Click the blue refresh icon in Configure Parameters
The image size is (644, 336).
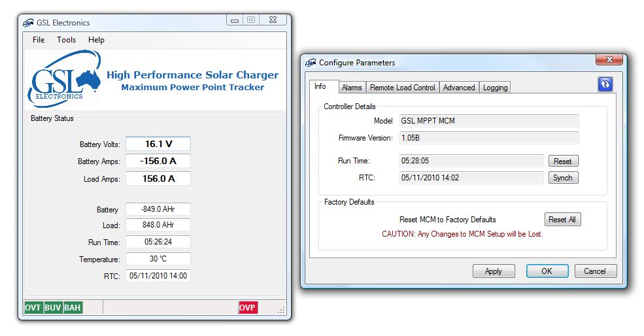[605, 84]
